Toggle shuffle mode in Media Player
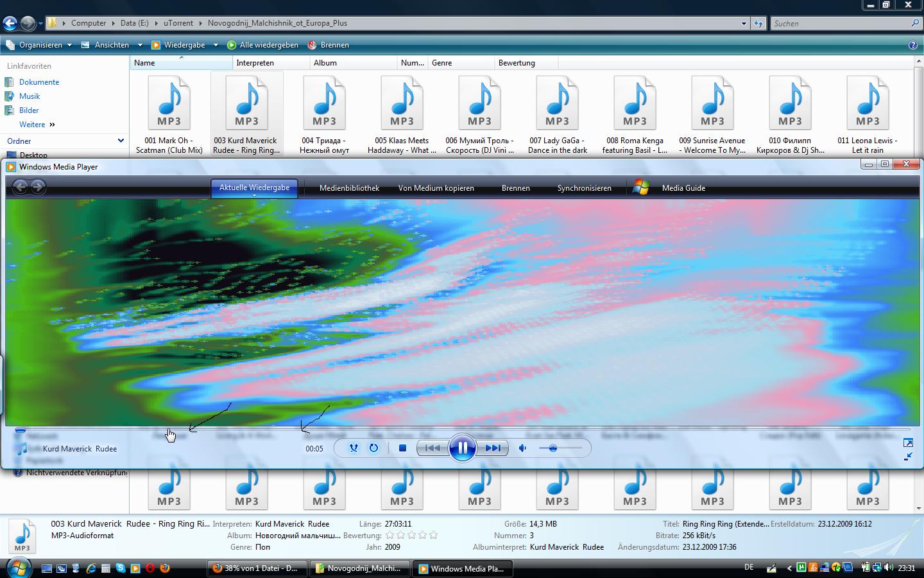Screen dimensions: 924x578 click(x=354, y=448)
